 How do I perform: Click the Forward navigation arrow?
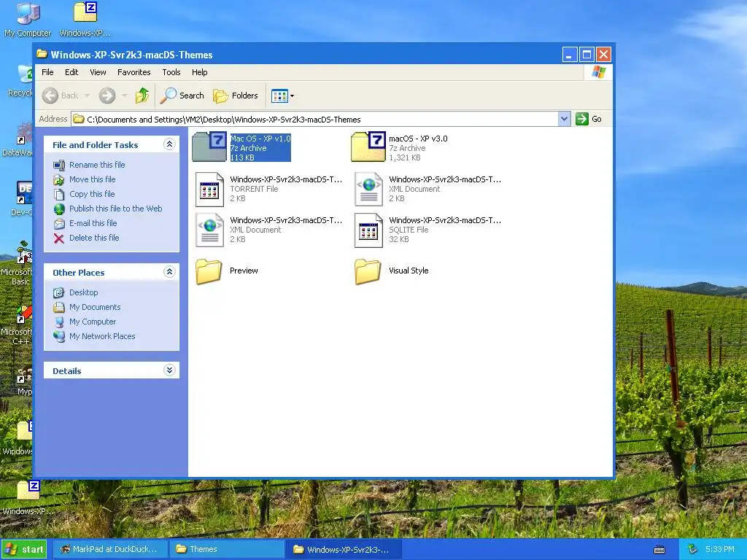(x=107, y=96)
